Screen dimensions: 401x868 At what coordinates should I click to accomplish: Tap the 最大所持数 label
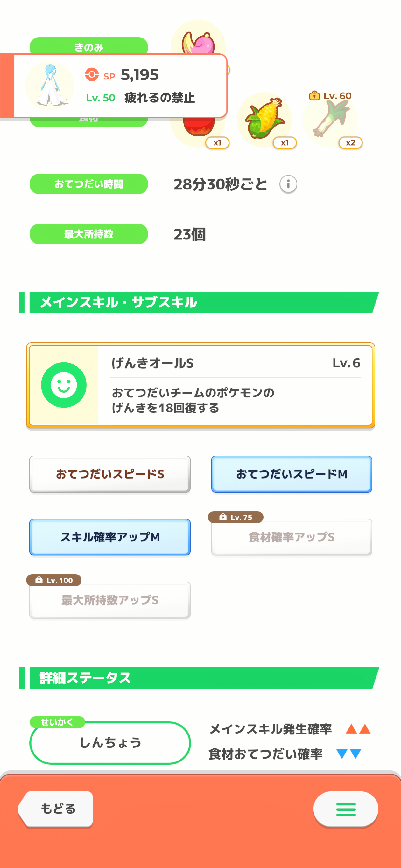(x=89, y=234)
